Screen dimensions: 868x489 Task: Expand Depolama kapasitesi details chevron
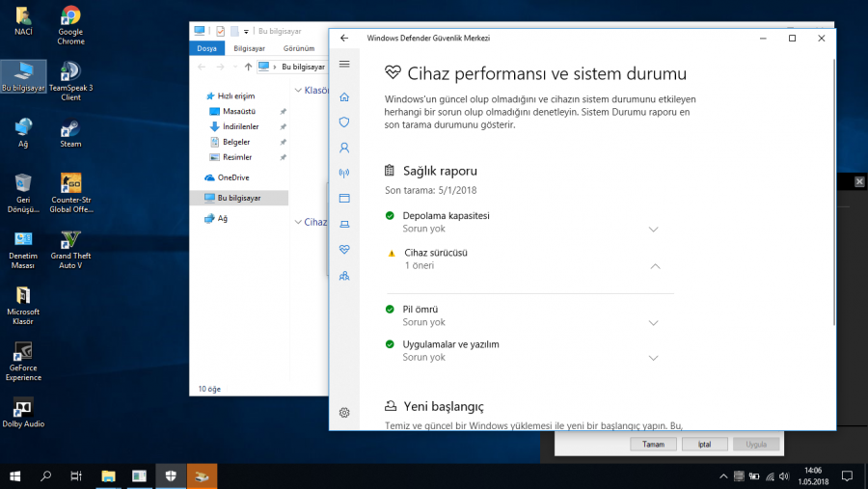point(653,230)
